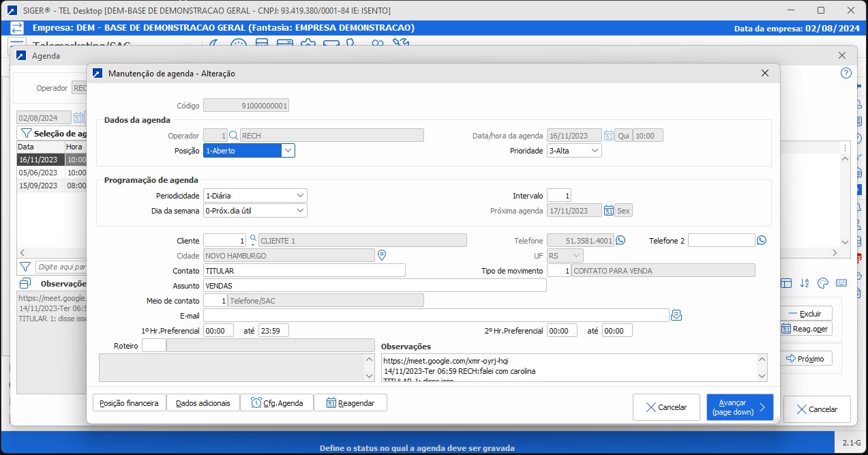
Task: Click the e-mail envelope icon
Action: [x=676, y=315]
